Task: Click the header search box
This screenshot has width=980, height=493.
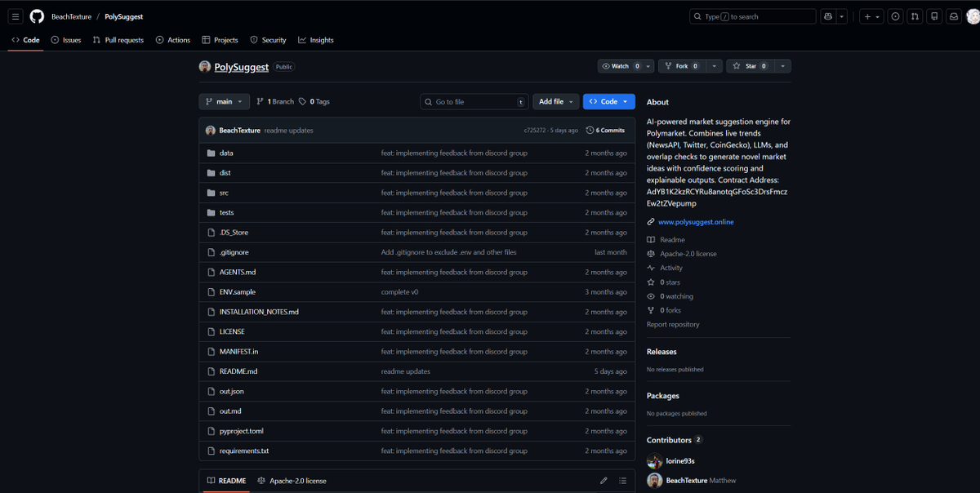Action: pyautogui.click(x=753, y=16)
